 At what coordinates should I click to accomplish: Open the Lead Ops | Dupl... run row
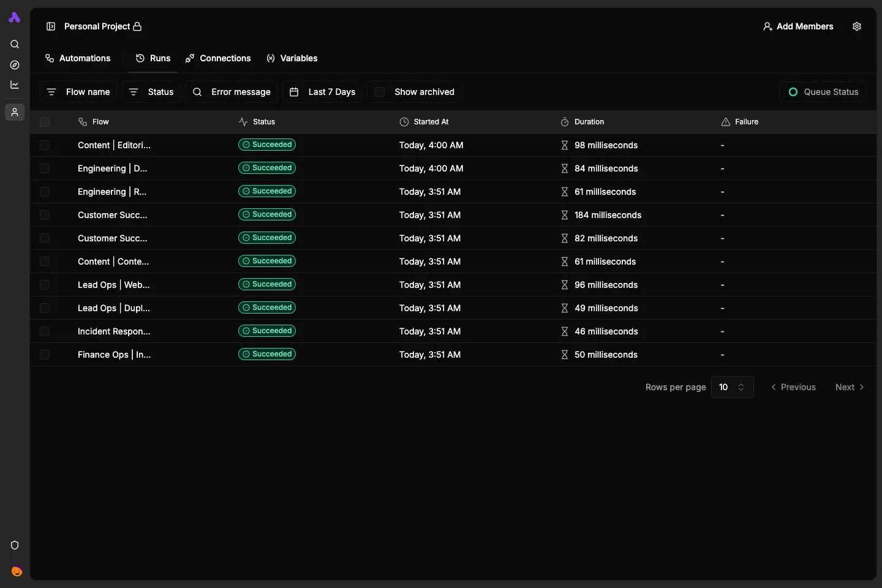(x=453, y=308)
